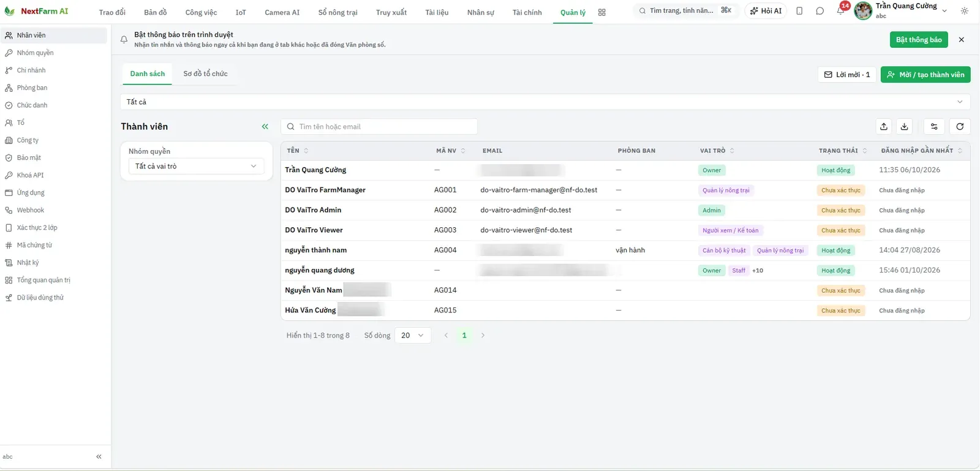Screen dimensions: 980x471
Task: Toggle the theme sun icon
Action: 965,11
